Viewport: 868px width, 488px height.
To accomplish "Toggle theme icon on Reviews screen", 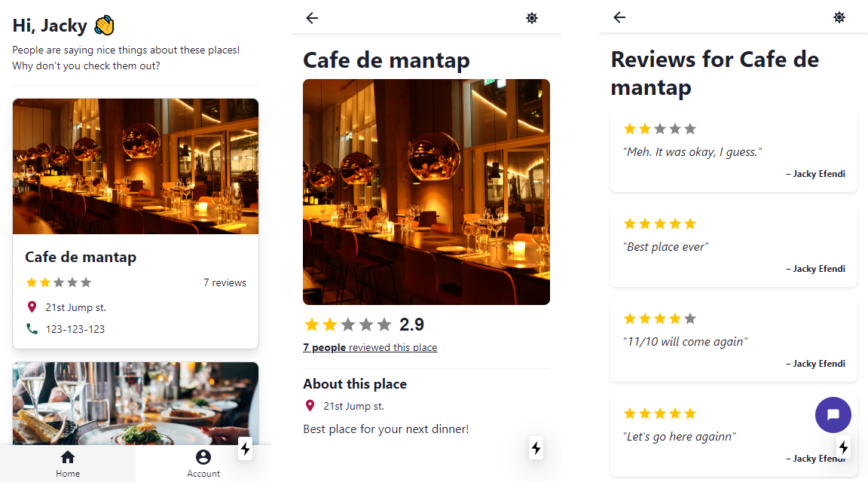I will pyautogui.click(x=839, y=17).
